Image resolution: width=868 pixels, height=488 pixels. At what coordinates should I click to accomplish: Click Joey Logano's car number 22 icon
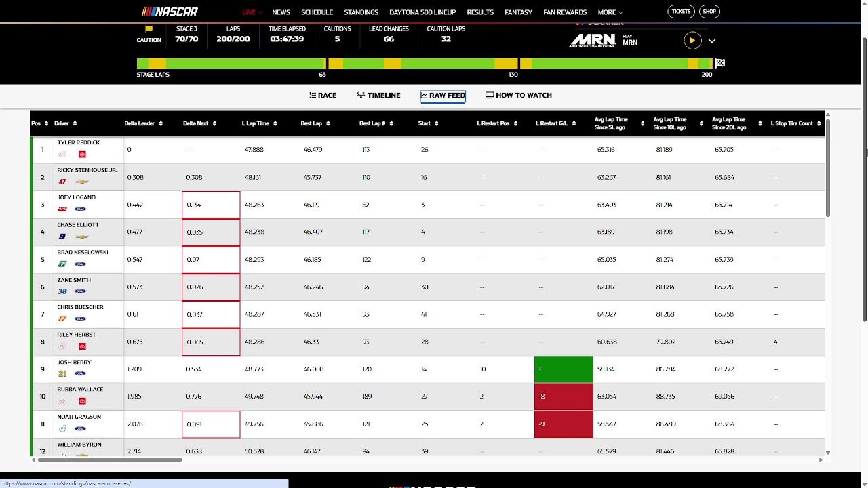[62, 209]
